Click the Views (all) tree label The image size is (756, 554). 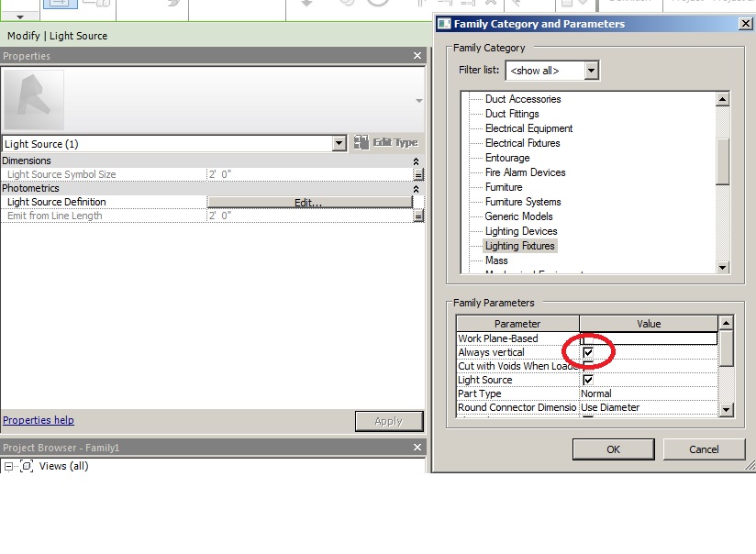[63, 466]
